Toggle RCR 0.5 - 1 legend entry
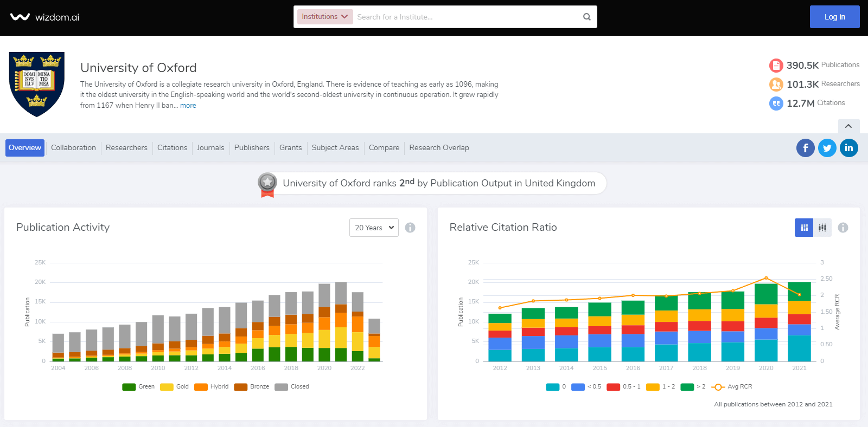The width and height of the screenshot is (868, 427). 623,387
